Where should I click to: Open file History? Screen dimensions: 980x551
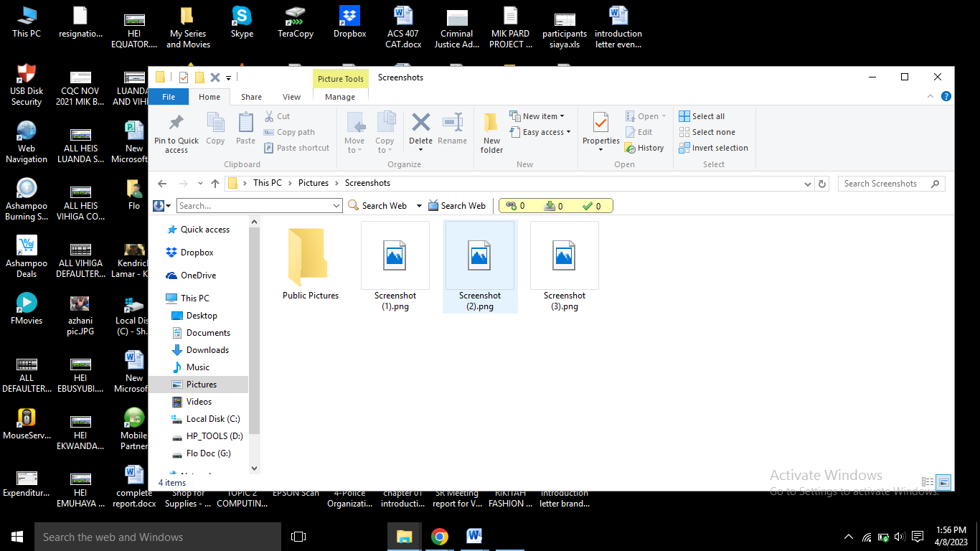644,148
